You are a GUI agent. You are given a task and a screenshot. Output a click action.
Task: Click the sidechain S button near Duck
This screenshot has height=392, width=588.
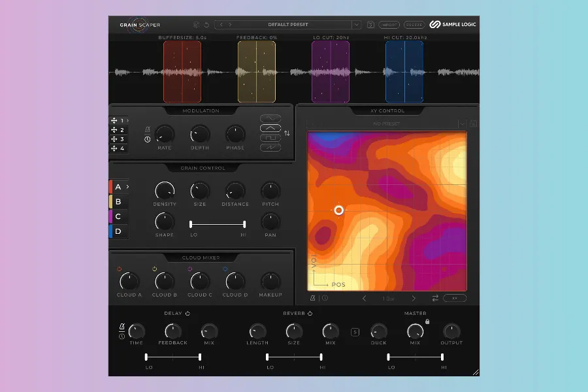point(355,331)
